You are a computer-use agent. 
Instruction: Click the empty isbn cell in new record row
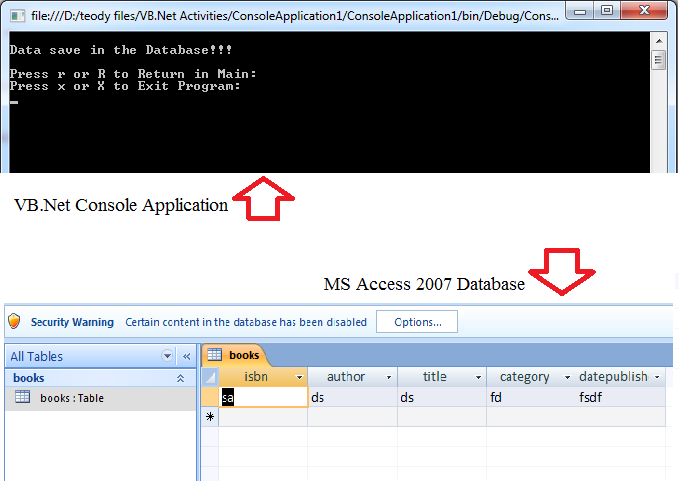pos(263,417)
